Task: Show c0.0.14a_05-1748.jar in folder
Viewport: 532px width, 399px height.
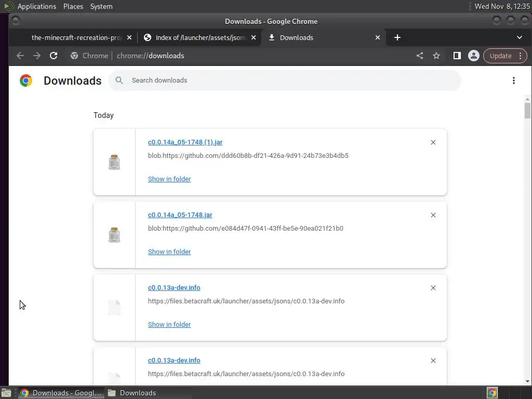Action: (169, 252)
